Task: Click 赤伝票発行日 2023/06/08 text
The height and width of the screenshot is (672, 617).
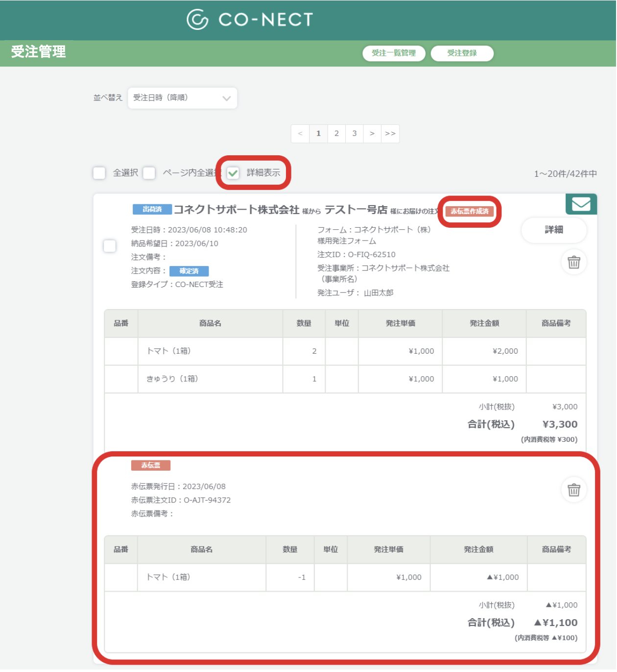Action: [178, 486]
